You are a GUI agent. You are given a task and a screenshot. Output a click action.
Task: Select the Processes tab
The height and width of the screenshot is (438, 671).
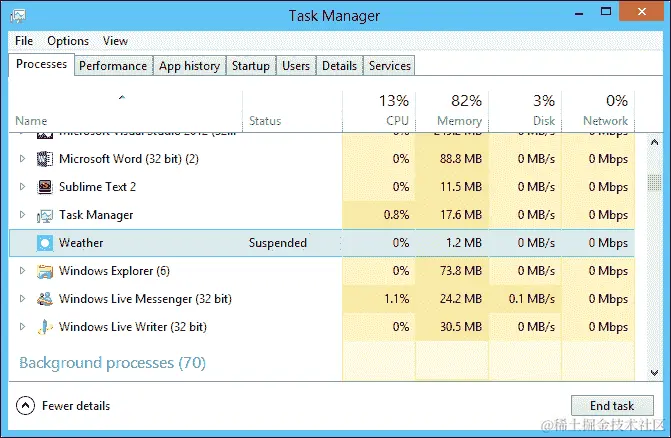coord(42,64)
